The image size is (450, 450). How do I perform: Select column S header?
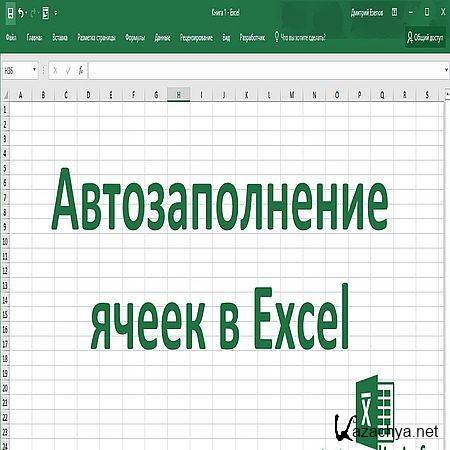427,95
